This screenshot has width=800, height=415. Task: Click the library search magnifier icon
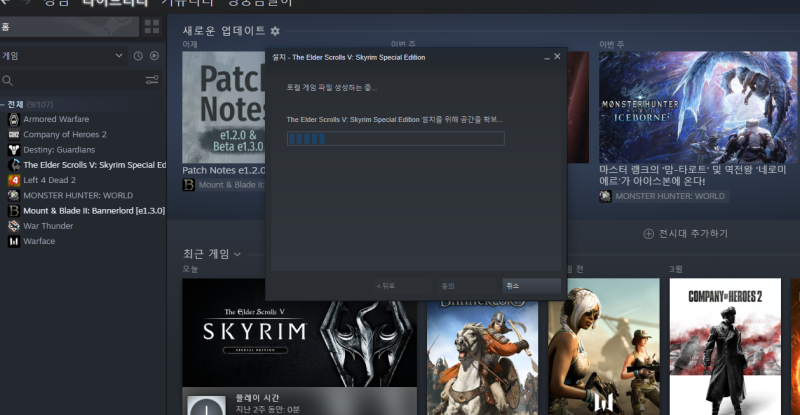click(x=7, y=80)
